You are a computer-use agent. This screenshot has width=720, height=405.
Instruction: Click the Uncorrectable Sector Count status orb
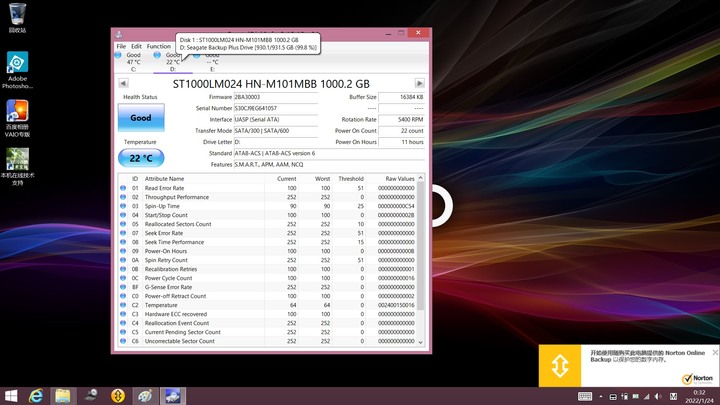point(123,341)
